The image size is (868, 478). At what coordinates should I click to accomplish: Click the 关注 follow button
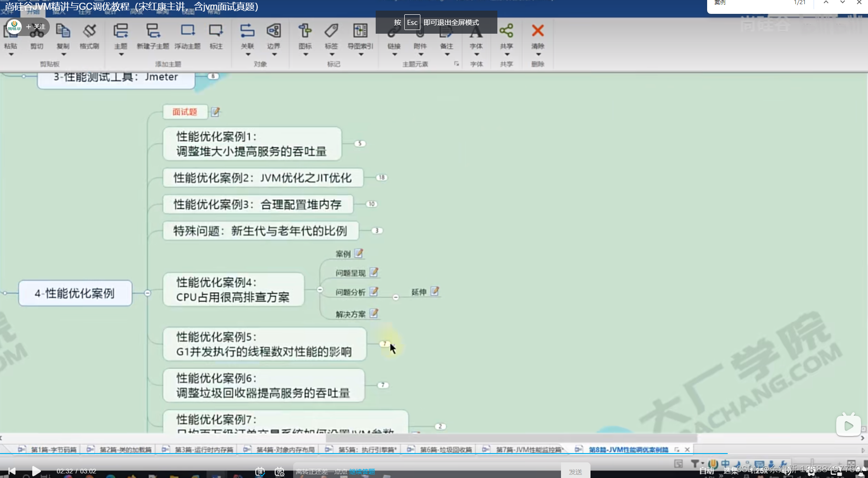point(36,27)
